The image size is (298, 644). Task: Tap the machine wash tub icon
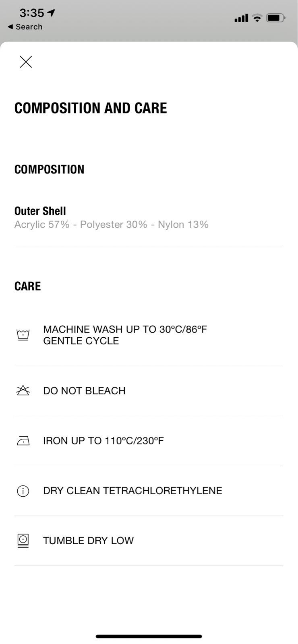pyautogui.click(x=23, y=335)
